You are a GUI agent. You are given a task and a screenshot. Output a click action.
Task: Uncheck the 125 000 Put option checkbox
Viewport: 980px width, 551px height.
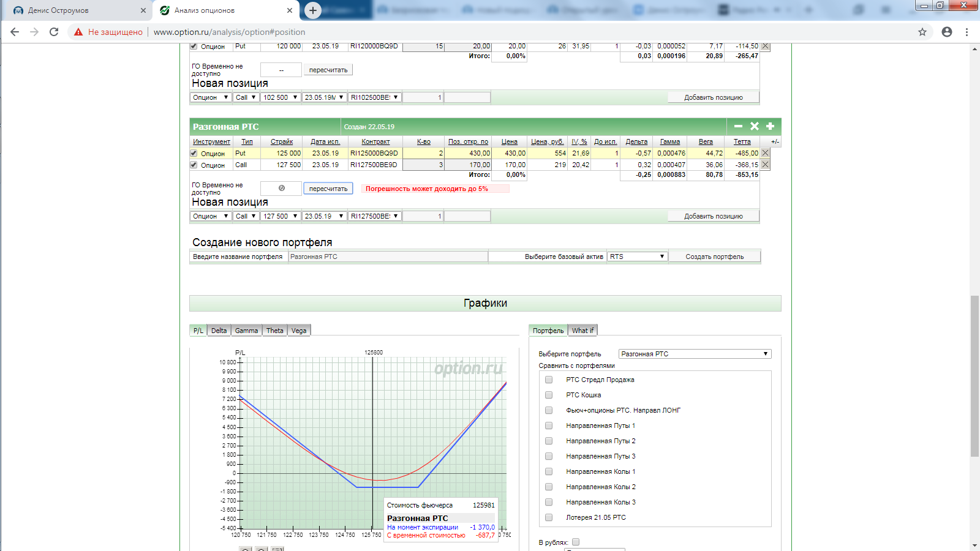coord(194,154)
